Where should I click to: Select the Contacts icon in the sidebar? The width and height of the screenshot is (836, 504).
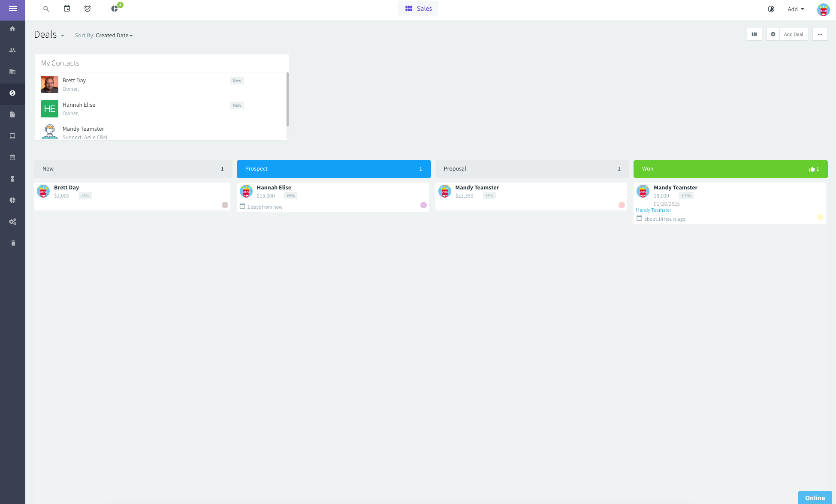click(x=12, y=50)
